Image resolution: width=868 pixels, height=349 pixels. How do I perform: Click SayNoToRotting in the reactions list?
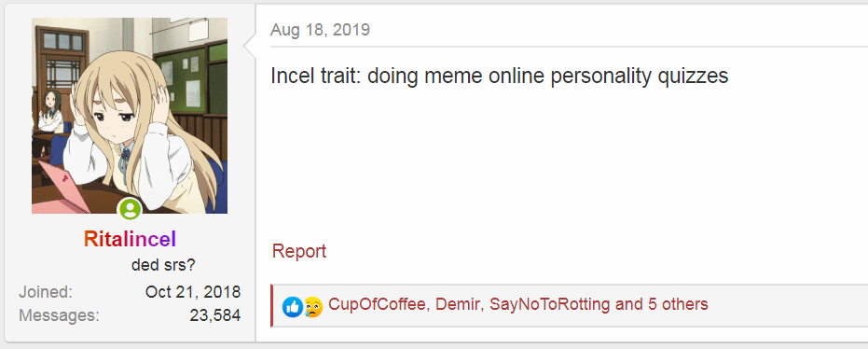[x=550, y=304]
